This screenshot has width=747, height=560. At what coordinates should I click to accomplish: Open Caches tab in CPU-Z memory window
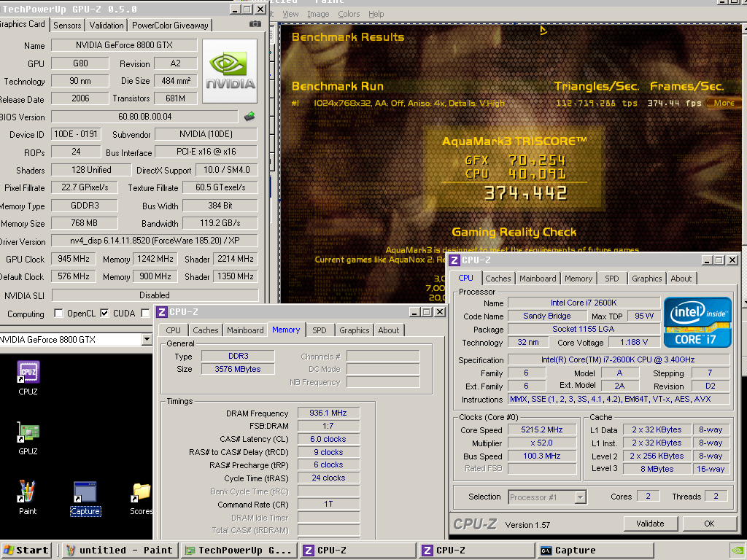(x=205, y=330)
